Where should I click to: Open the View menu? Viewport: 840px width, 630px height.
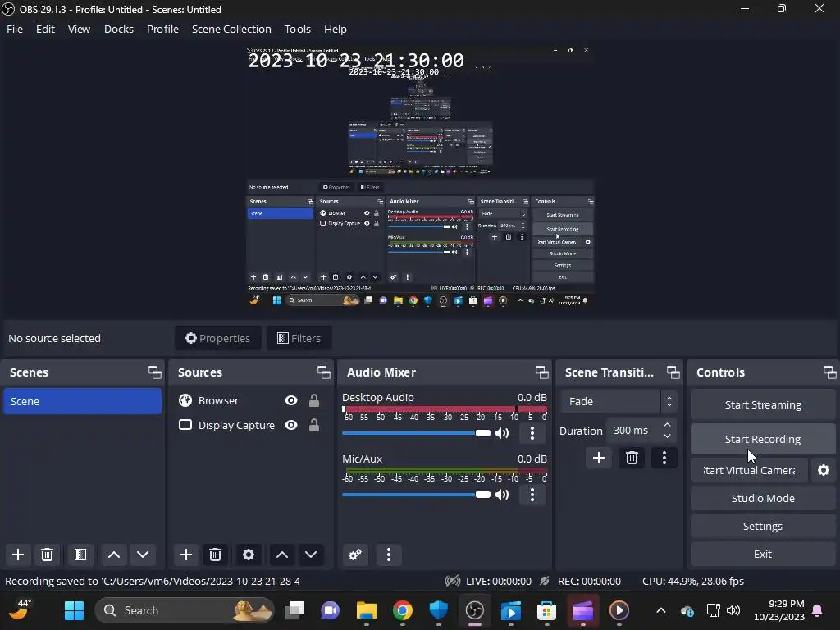pos(79,29)
